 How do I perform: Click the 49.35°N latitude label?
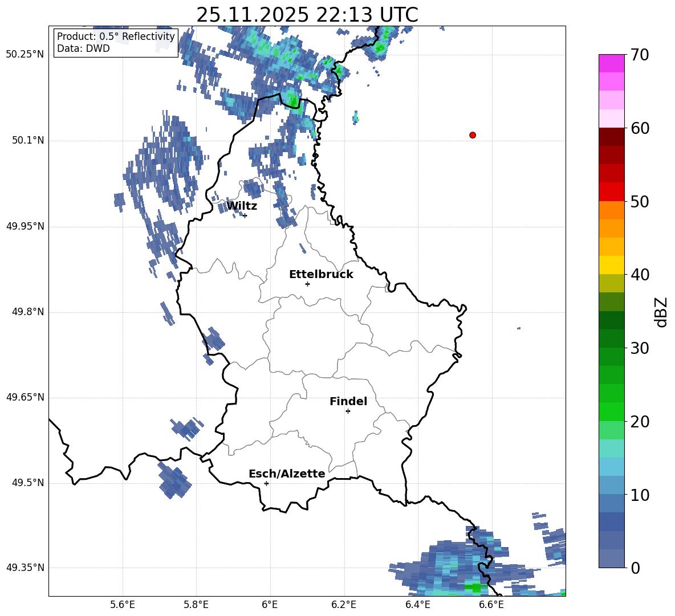(x=25, y=568)
